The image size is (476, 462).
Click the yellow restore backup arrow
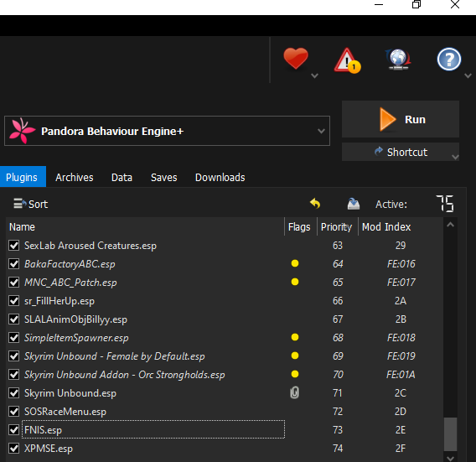pos(315,204)
